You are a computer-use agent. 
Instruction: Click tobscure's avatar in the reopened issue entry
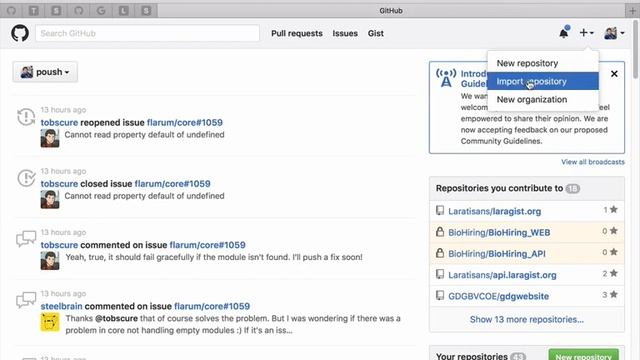pyautogui.click(x=50, y=138)
